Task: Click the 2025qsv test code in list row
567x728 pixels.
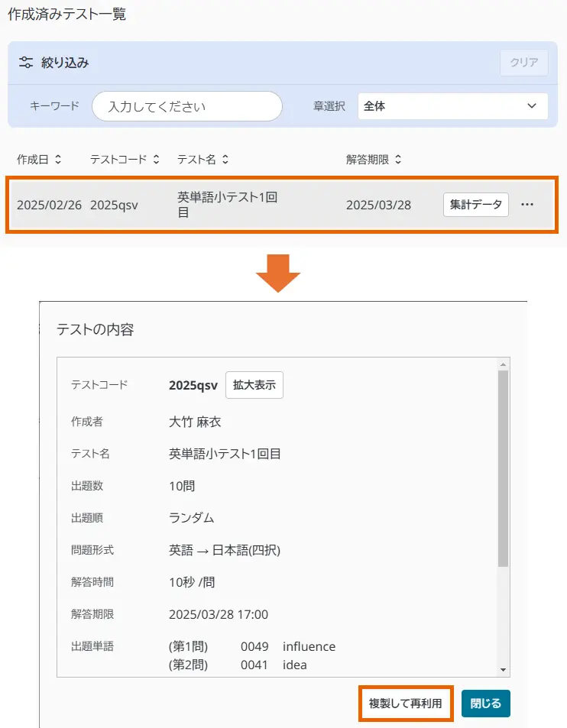Action: click(114, 205)
